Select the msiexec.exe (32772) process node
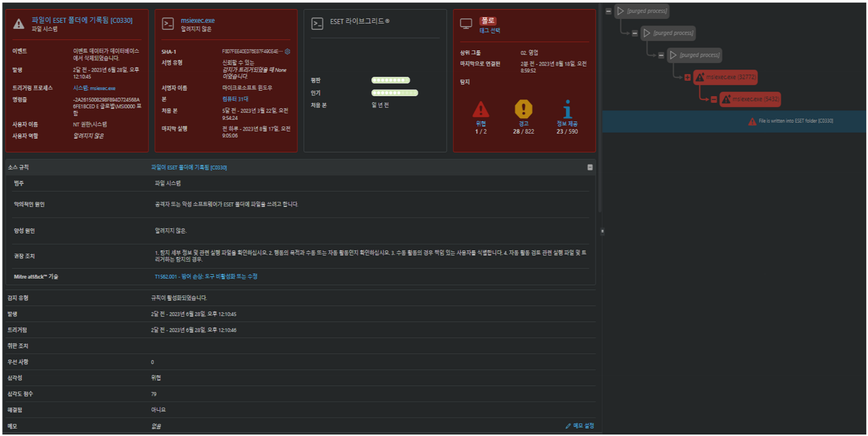The image size is (868, 436). click(725, 77)
